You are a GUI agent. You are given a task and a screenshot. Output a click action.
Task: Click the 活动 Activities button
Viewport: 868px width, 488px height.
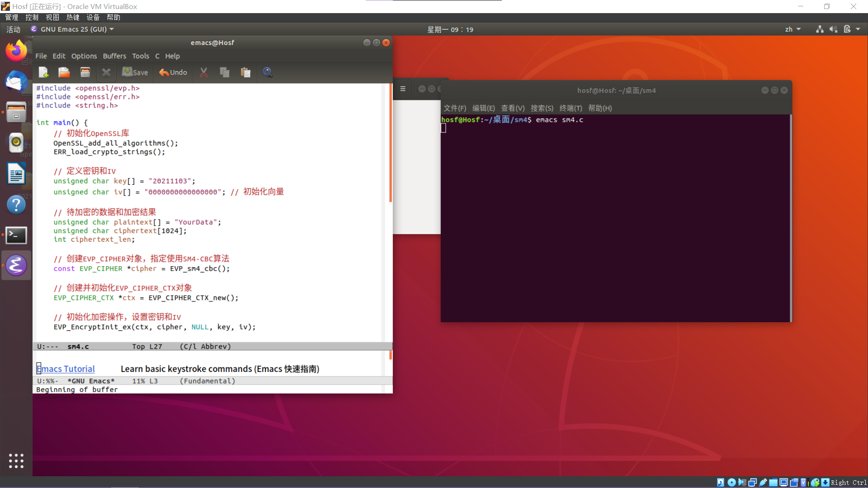point(13,29)
